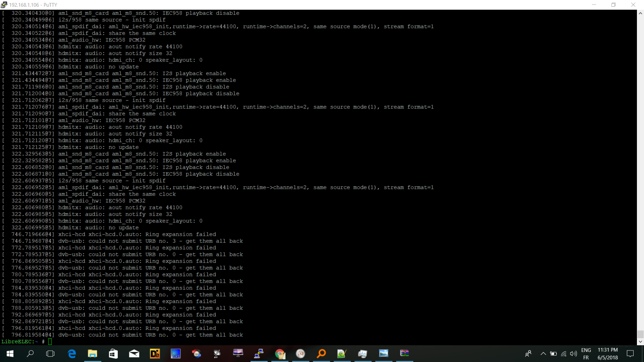Open File Explorer from the taskbar
644x362 pixels.
coord(92,353)
